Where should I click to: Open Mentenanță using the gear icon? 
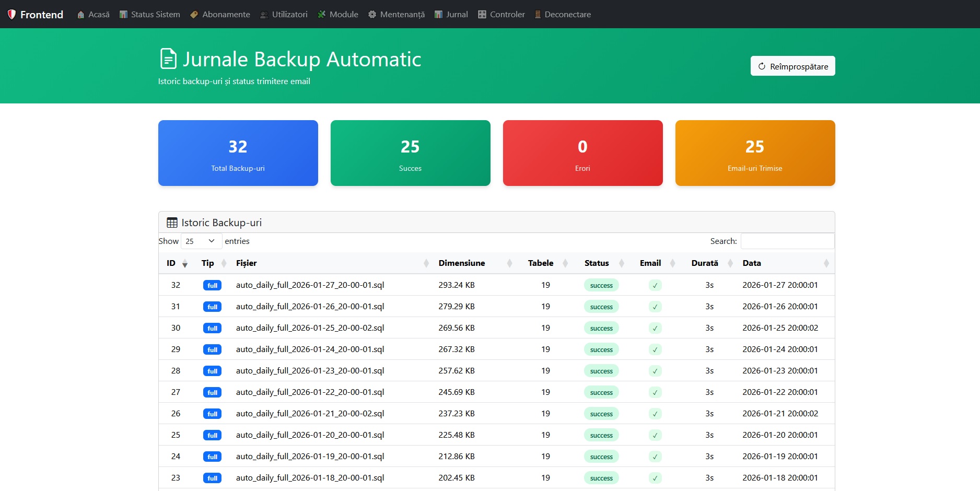point(372,14)
